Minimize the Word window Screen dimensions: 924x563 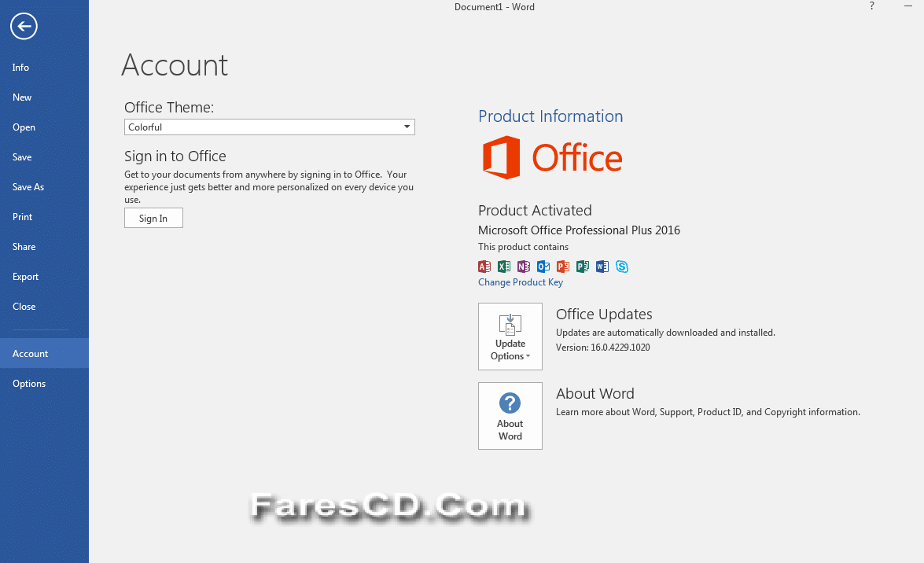908,6
